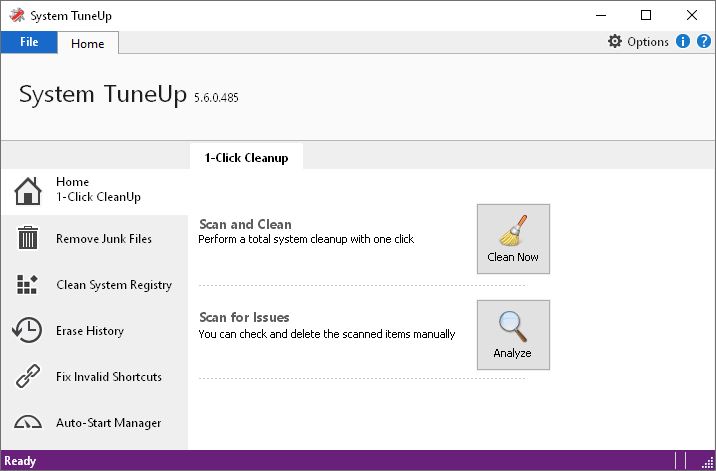Click the Clean System Registry icon
The image size is (716, 471).
[28, 285]
